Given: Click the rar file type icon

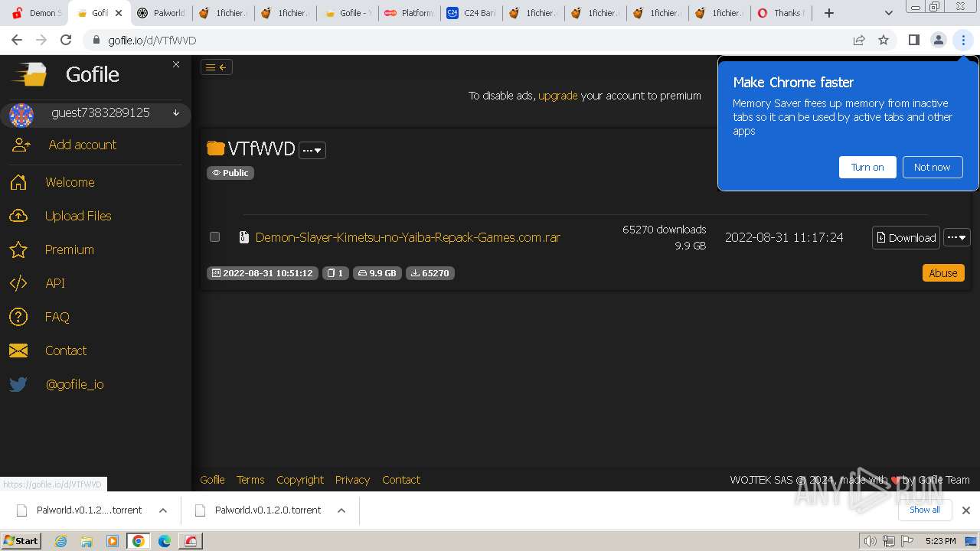Looking at the screenshot, I should pos(244,237).
